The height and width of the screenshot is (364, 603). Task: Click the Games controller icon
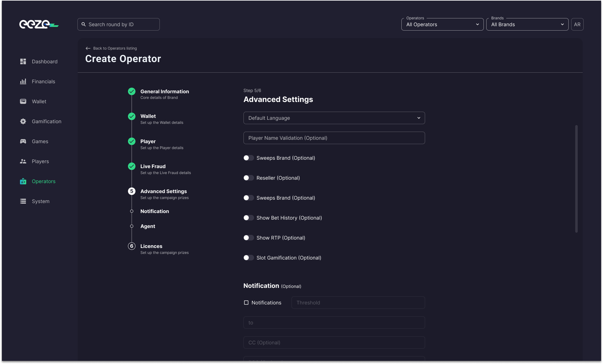(x=23, y=141)
